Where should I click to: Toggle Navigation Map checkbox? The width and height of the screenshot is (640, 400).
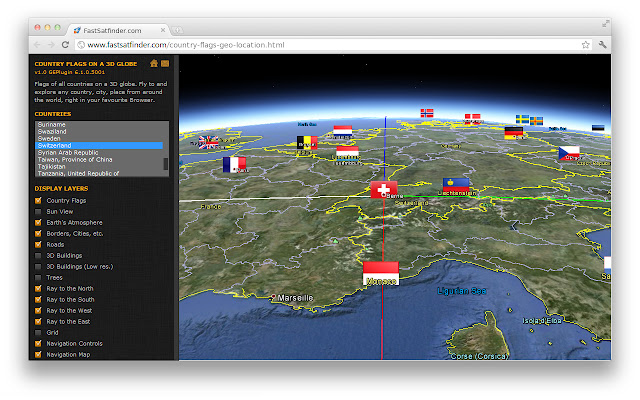pyautogui.click(x=38, y=355)
